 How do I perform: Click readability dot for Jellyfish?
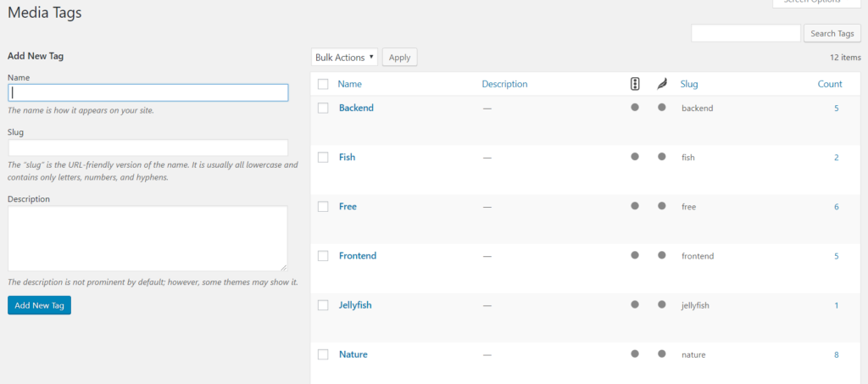point(661,304)
